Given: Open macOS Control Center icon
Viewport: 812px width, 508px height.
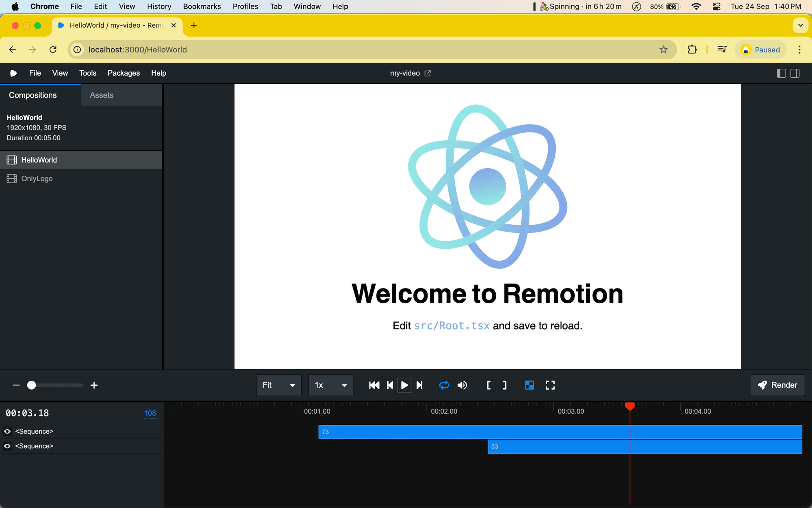Looking at the screenshot, I should point(717,7).
